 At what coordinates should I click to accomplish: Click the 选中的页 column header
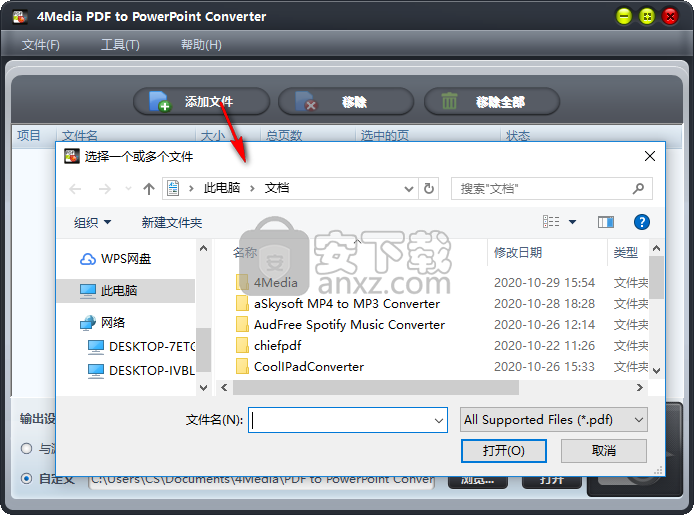[x=384, y=135]
